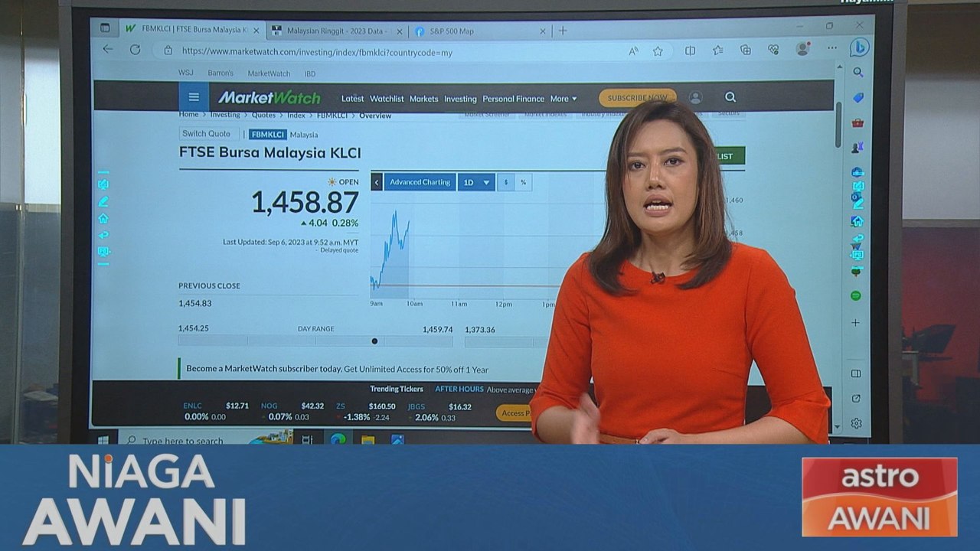980x551 pixels.
Task: Open the Spotify icon in the sidebar
Action: (x=856, y=295)
